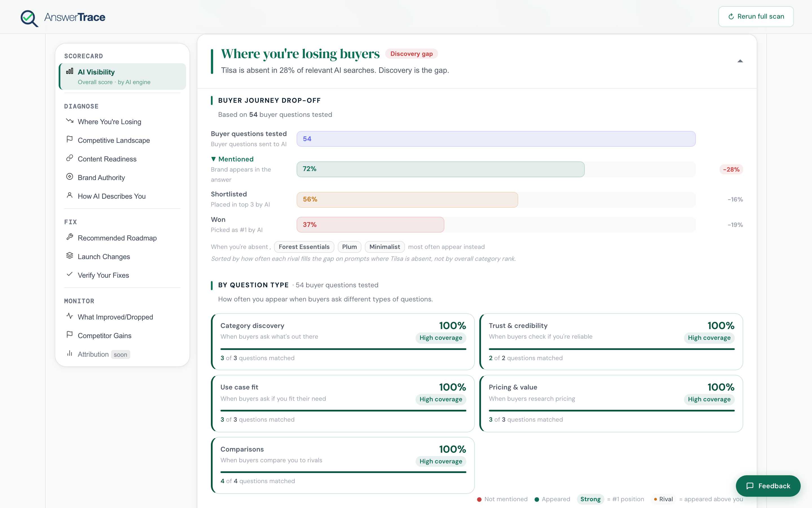Click the BY QUESTION TYPE heading
This screenshot has width=812, height=508.
coord(253,285)
